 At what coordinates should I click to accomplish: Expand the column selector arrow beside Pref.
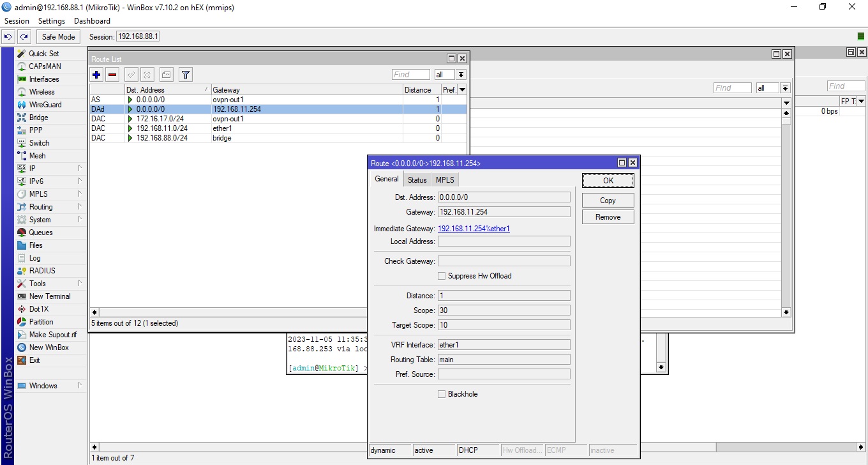pos(462,90)
